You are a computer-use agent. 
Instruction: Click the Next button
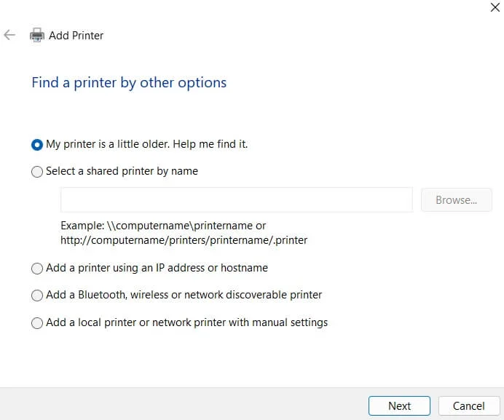click(399, 405)
